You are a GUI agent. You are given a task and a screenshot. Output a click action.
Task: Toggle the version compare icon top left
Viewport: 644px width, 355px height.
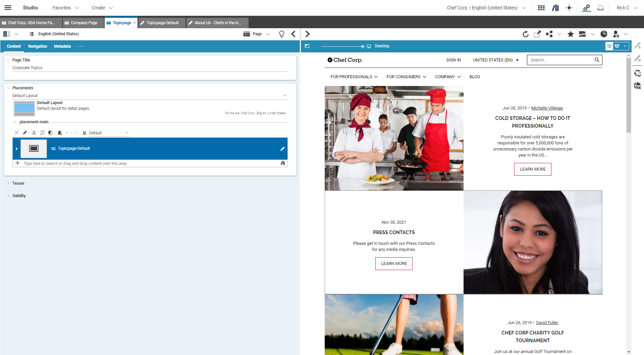[x=7, y=34]
